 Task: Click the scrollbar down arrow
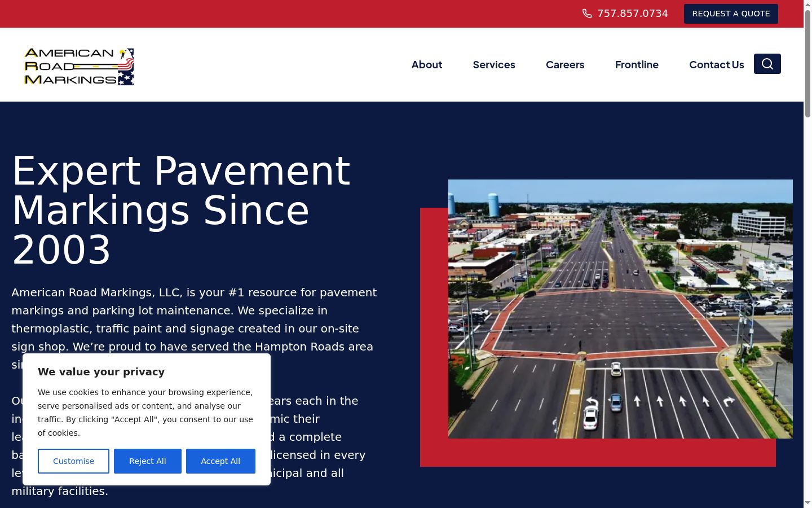pyautogui.click(x=807, y=503)
